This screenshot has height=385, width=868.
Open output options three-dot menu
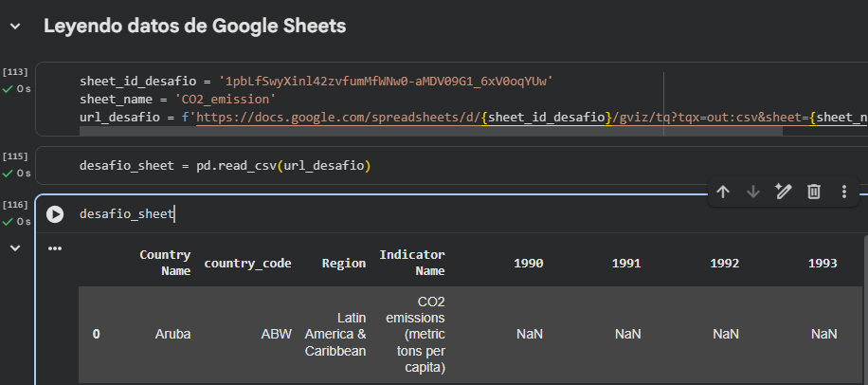click(x=55, y=248)
